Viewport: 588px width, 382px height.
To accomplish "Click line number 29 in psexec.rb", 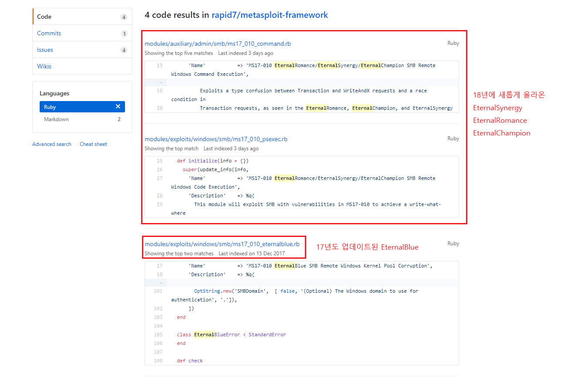I will click(159, 204).
